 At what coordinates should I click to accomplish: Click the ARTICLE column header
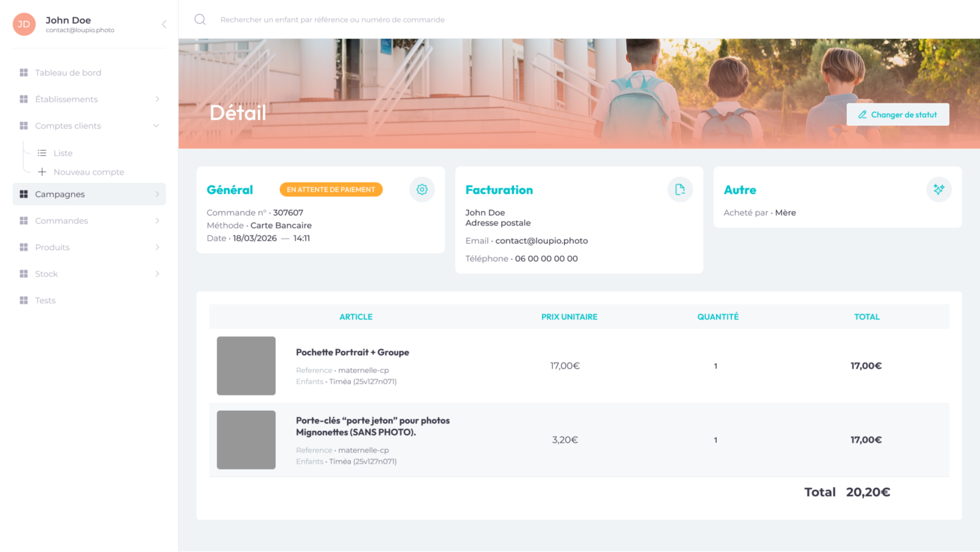[x=356, y=317]
